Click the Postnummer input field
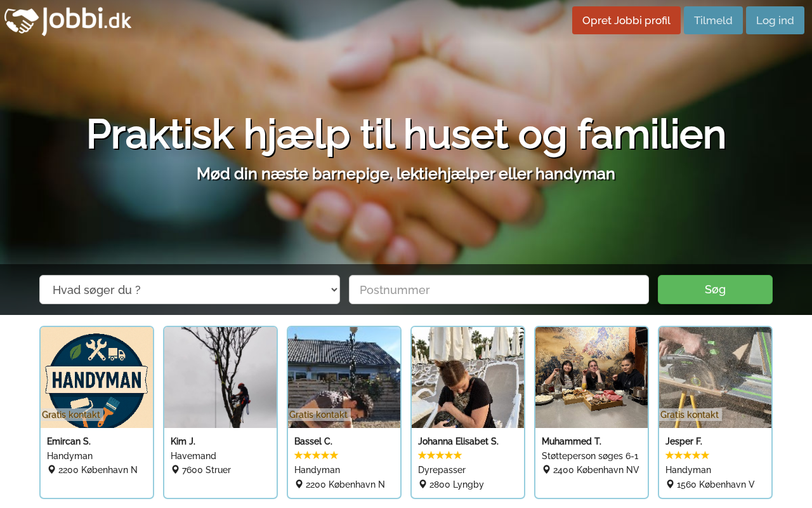The height and width of the screenshot is (508, 812). (x=499, y=290)
